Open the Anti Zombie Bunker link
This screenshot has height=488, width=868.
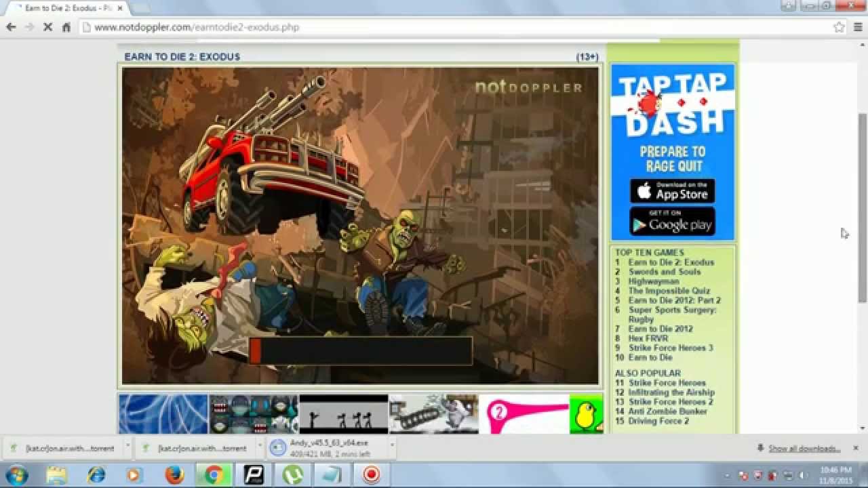[667, 411]
